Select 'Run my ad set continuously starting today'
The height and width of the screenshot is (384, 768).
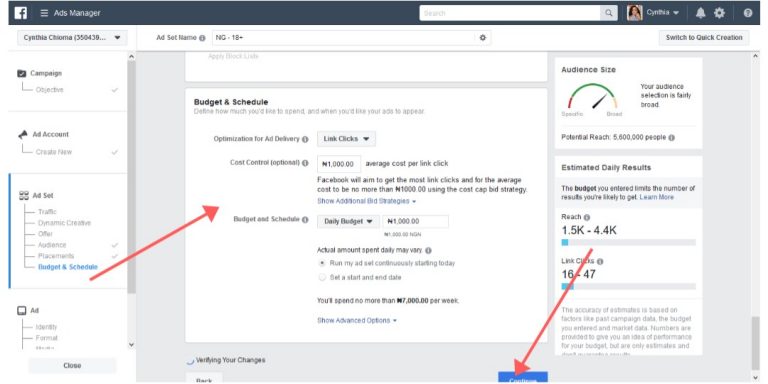point(322,264)
